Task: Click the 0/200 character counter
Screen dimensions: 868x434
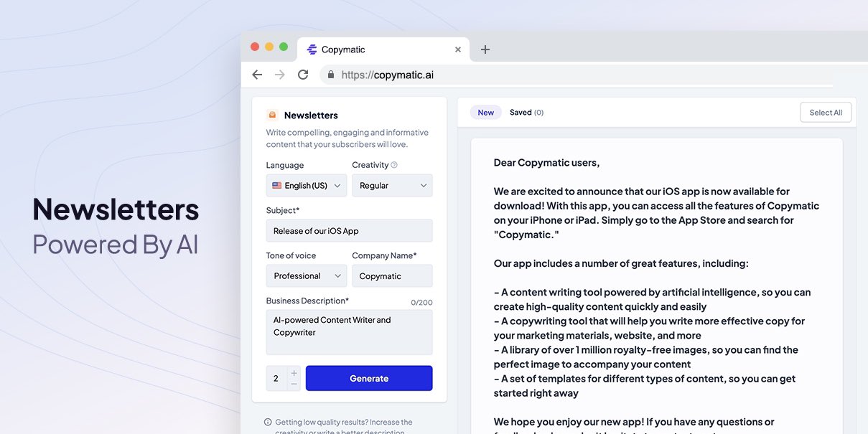Action: tap(421, 303)
